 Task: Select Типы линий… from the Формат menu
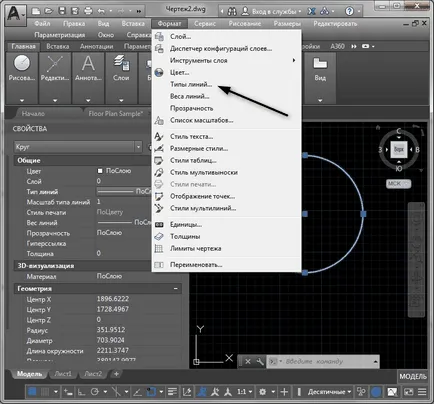191,84
